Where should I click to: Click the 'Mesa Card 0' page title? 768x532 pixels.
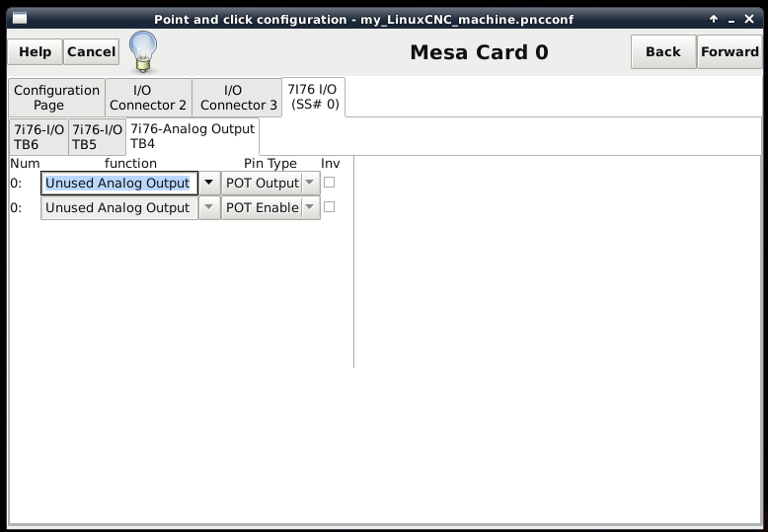479,52
